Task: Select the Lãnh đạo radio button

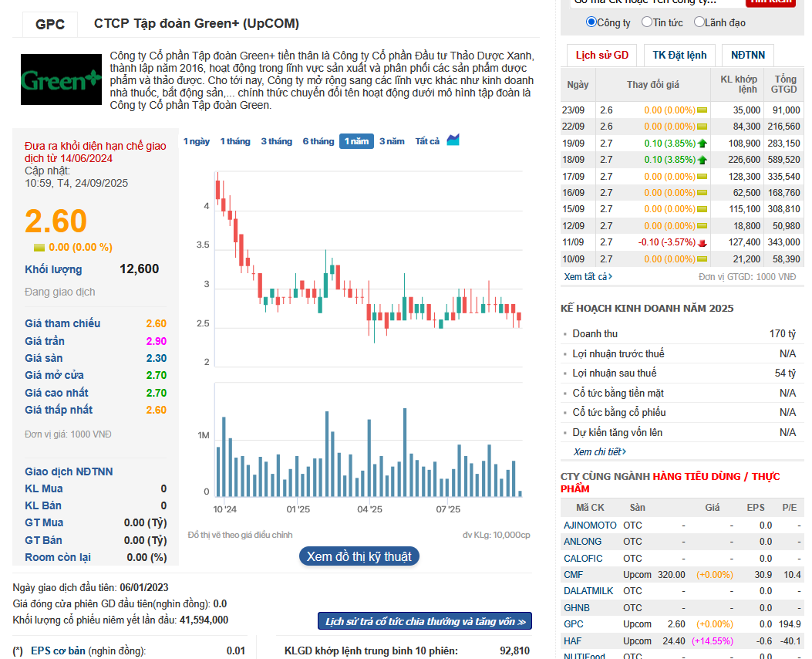Action: (x=699, y=22)
